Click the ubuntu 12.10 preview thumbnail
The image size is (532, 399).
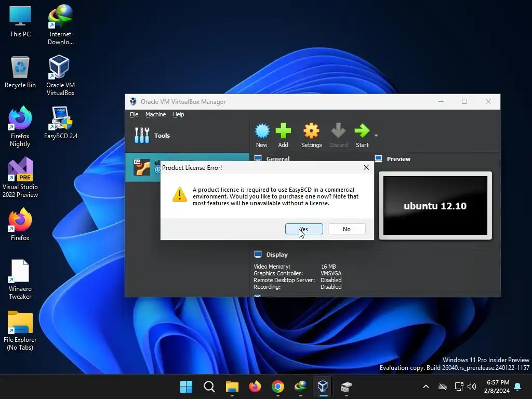tap(435, 206)
